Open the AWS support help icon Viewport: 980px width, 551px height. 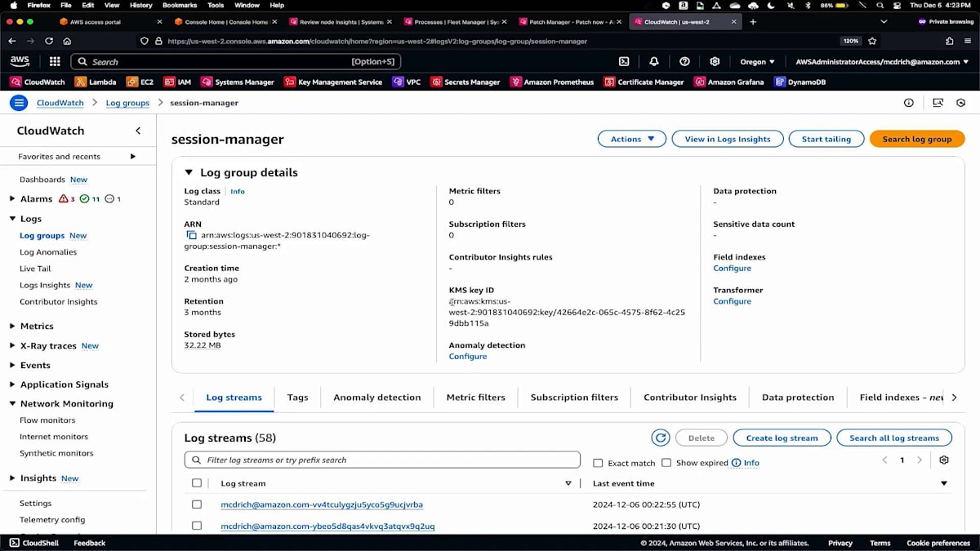[x=684, y=61]
